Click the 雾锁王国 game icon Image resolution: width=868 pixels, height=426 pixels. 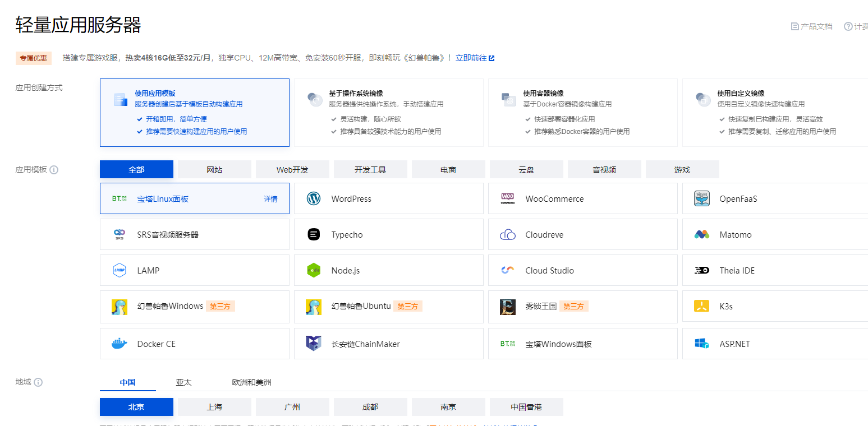[508, 307]
